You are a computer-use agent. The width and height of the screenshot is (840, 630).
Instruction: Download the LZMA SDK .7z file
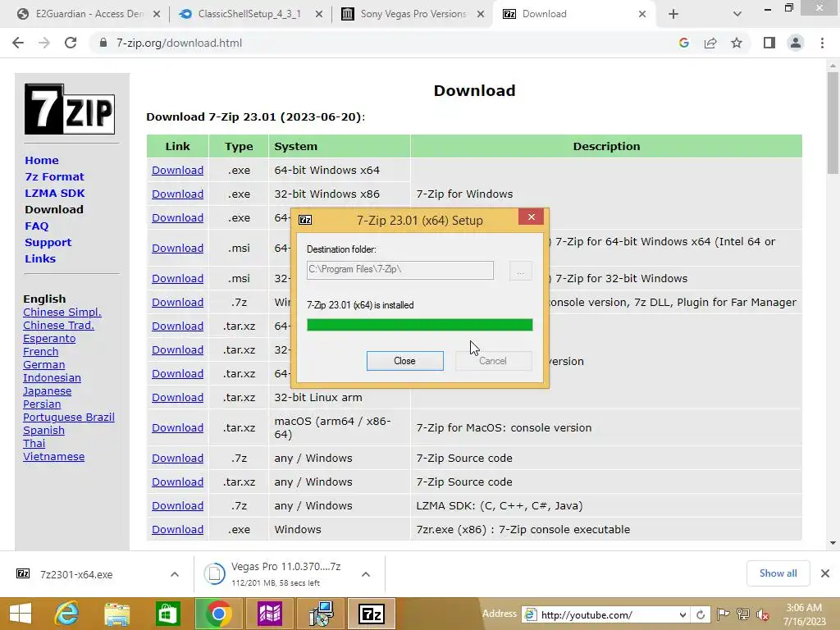(177, 505)
